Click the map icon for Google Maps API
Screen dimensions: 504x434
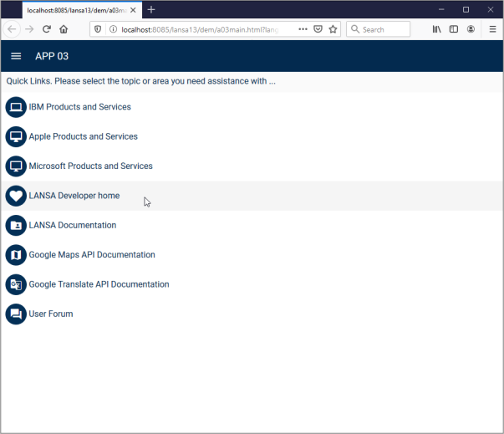pyautogui.click(x=16, y=255)
